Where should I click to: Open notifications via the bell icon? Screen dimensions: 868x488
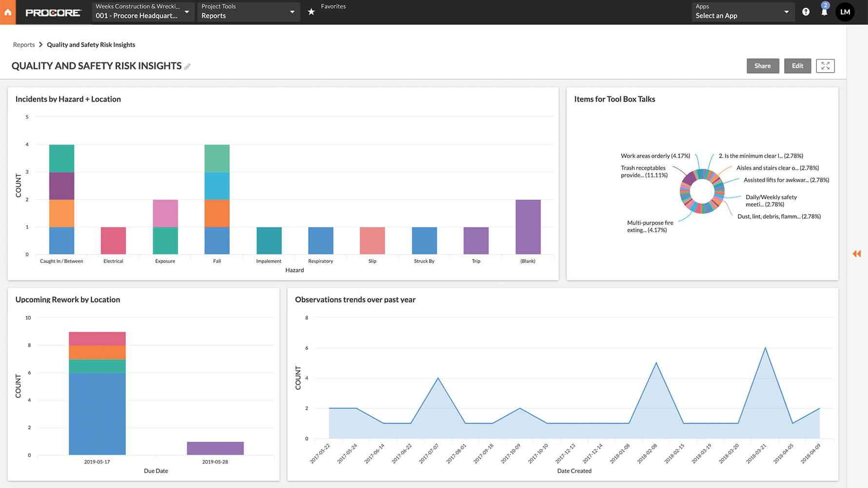(824, 12)
